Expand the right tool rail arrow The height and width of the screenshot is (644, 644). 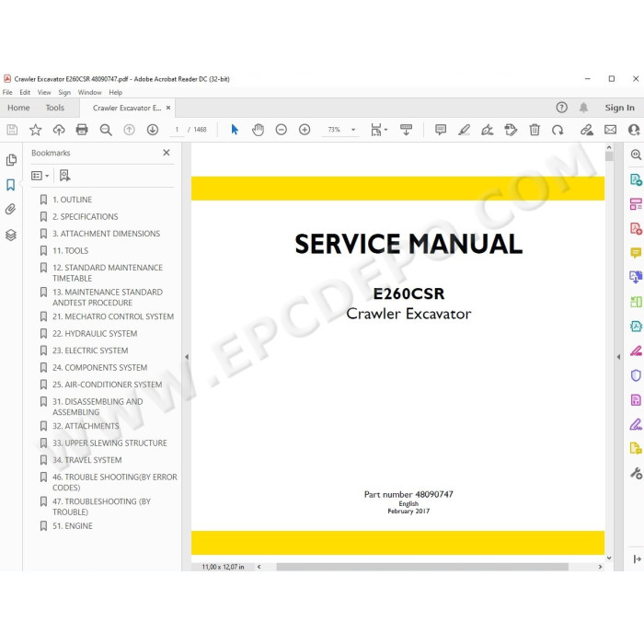click(x=637, y=558)
